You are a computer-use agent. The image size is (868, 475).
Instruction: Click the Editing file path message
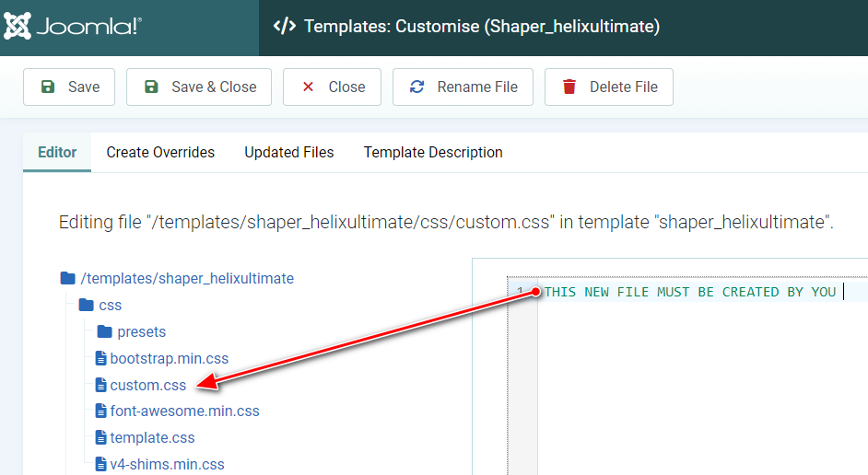pyautogui.click(x=446, y=222)
